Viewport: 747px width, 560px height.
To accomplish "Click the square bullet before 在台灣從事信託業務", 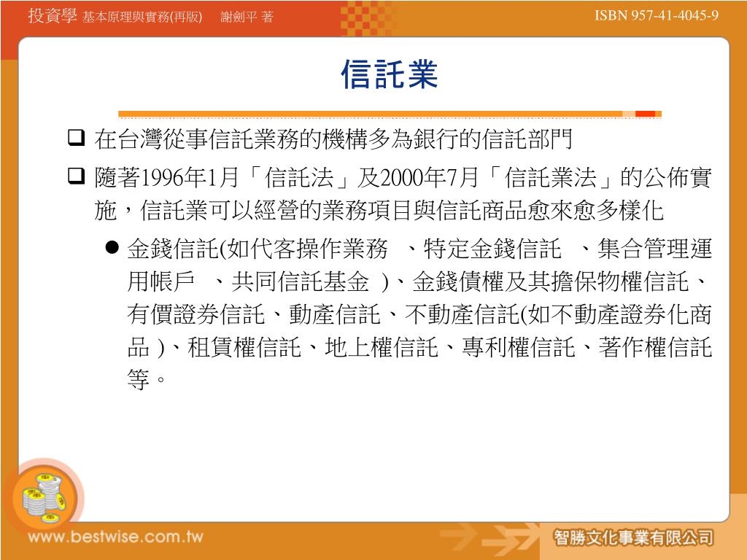I will [76, 137].
